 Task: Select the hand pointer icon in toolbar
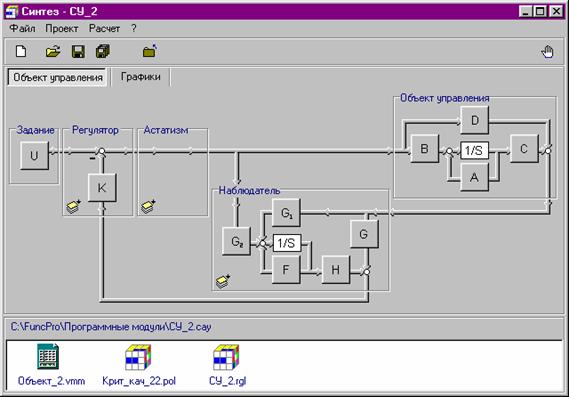[547, 52]
